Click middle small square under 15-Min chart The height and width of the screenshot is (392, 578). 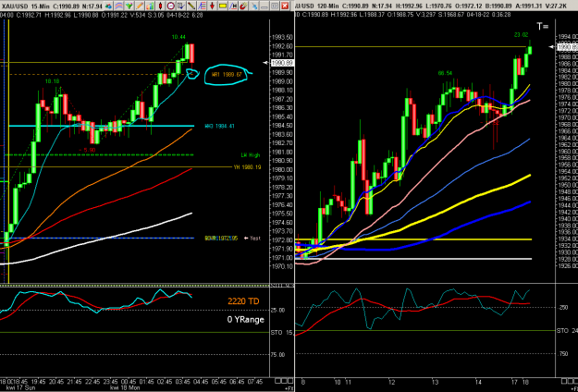(283, 381)
